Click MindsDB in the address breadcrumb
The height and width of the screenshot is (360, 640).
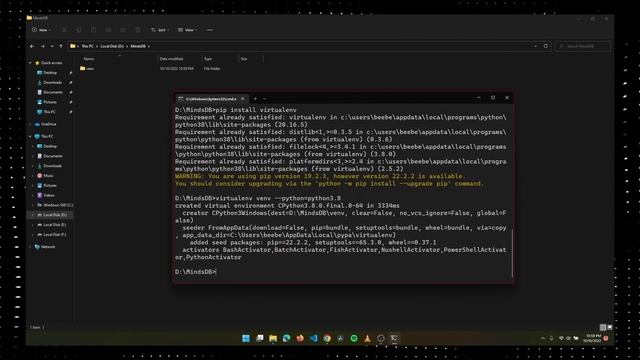(x=138, y=46)
